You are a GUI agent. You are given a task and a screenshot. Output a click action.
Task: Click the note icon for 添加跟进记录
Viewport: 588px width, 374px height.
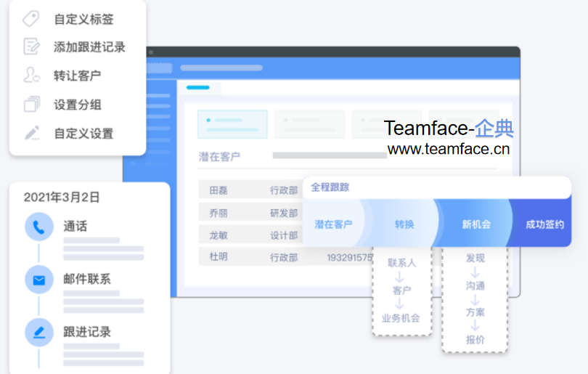click(31, 46)
